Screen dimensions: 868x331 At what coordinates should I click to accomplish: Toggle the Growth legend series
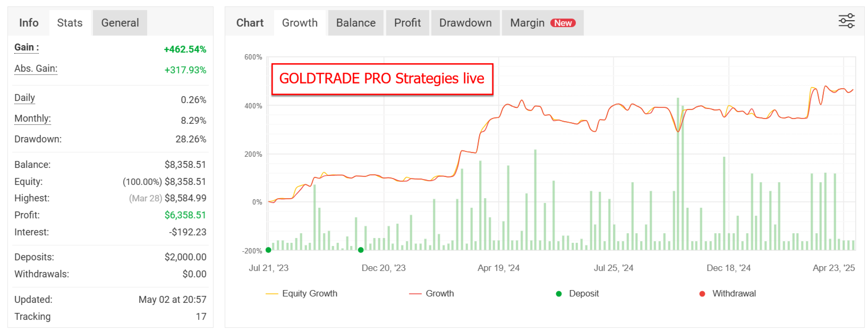pos(431,293)
